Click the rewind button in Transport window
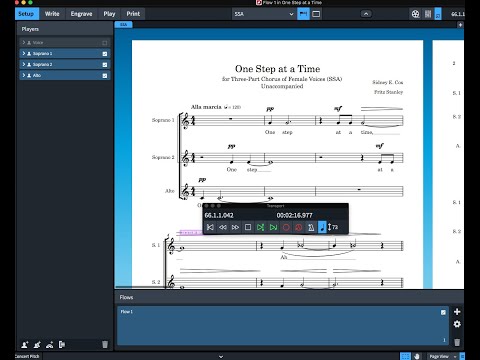The image size is (480, 360). 223,227
